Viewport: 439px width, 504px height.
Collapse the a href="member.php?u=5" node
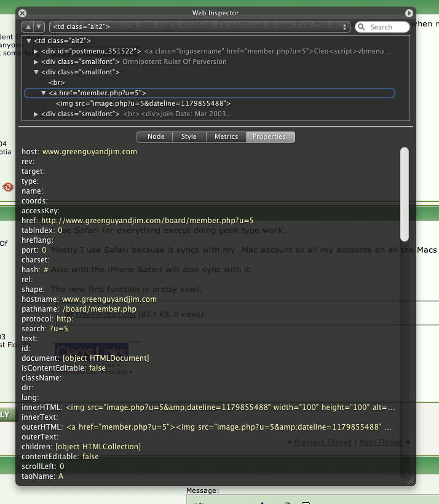tap(44, 93)
